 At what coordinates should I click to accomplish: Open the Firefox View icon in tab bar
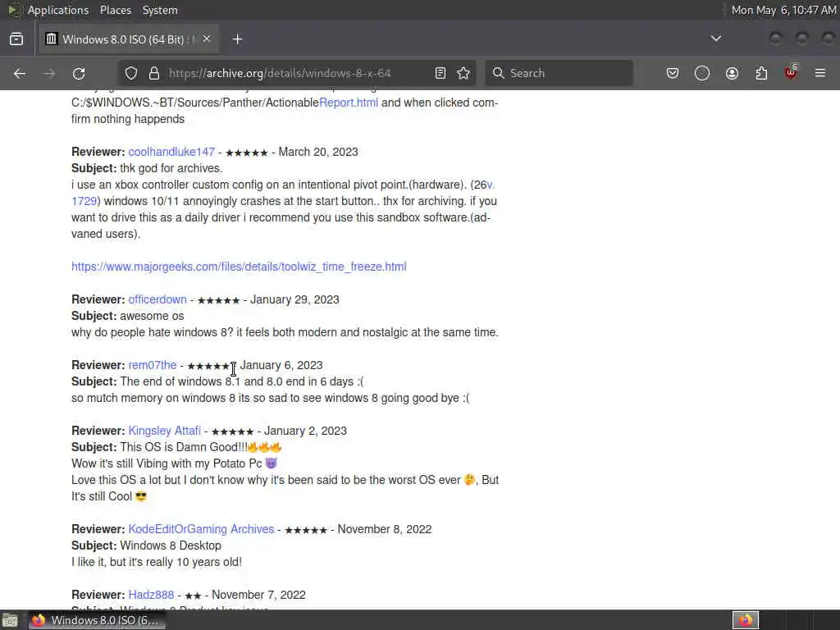point(16,39)
